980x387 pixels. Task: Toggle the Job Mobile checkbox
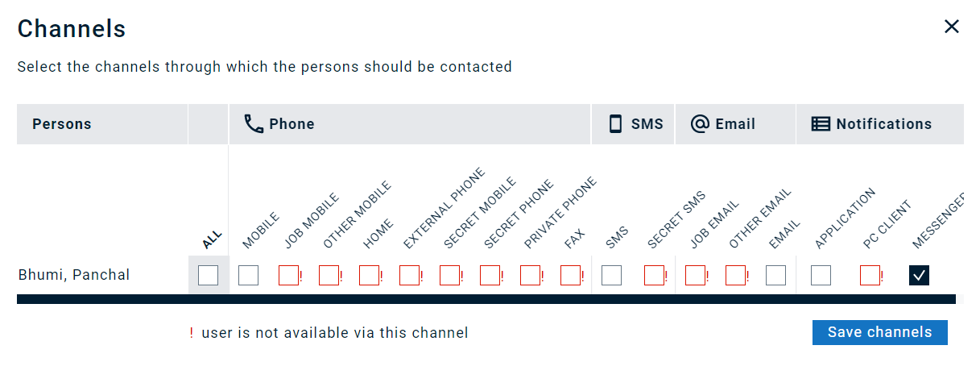(x=288, y=276)
